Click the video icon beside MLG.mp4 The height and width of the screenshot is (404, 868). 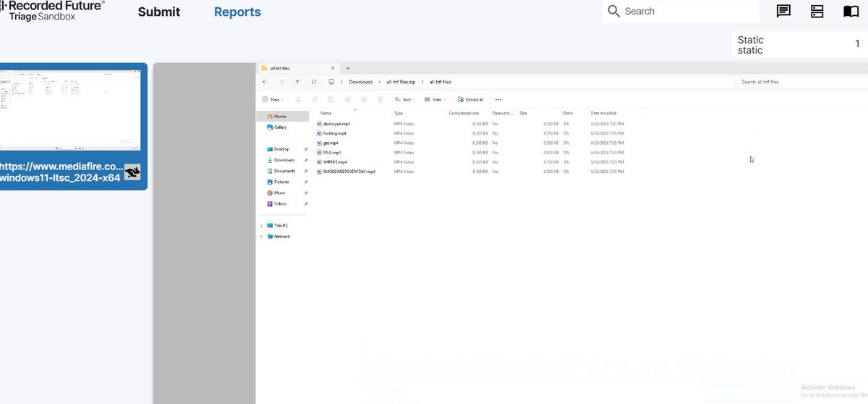coord(319,152)
